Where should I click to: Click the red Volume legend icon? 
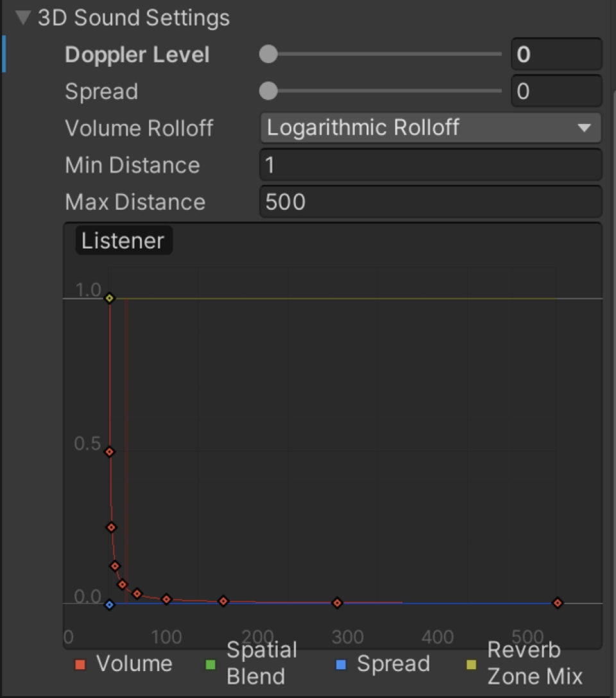click(80, 664)
